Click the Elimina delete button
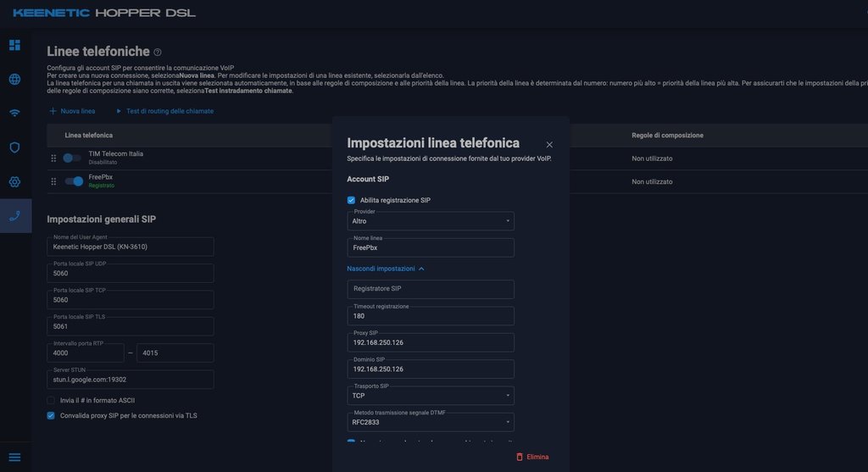This screenshot has height=472, width=868. [532, 457]
